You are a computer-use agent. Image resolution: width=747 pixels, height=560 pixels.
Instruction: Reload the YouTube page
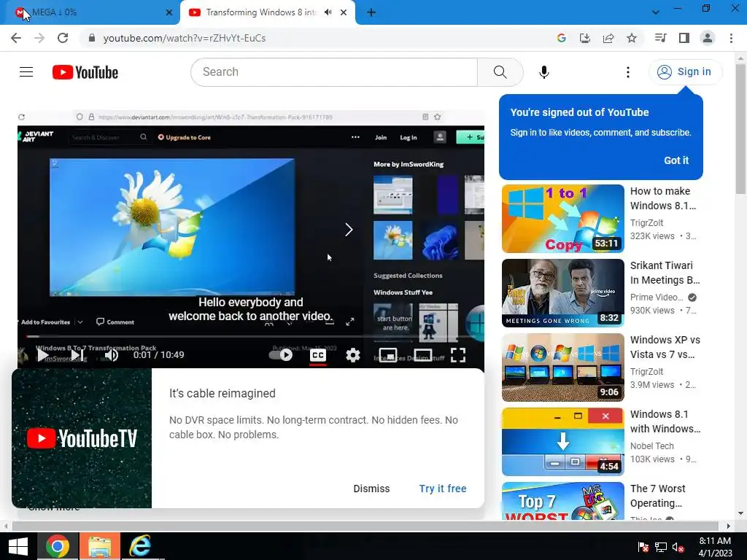pyautogui.click(x=63, y=38)
